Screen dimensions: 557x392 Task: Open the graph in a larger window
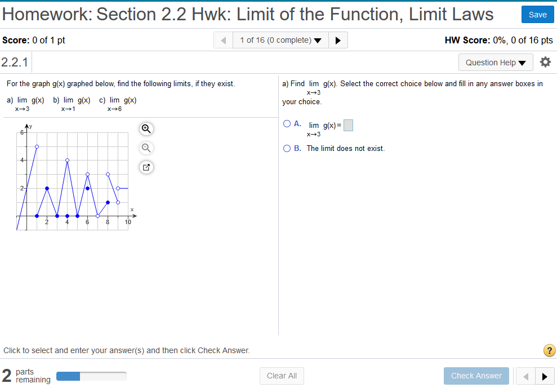146,167
